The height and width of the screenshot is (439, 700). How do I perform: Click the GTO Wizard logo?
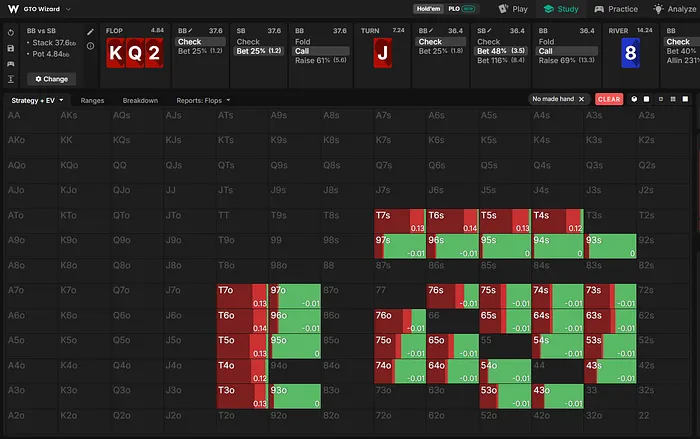[13, 9]
